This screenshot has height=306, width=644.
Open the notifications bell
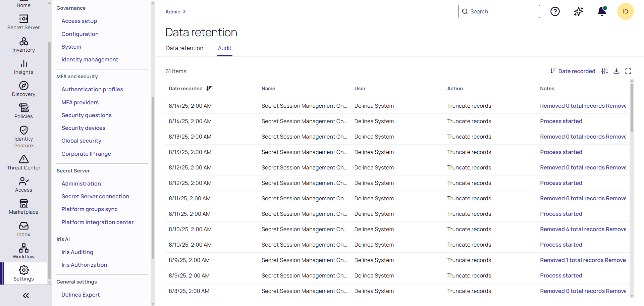(x=602, y=12)
